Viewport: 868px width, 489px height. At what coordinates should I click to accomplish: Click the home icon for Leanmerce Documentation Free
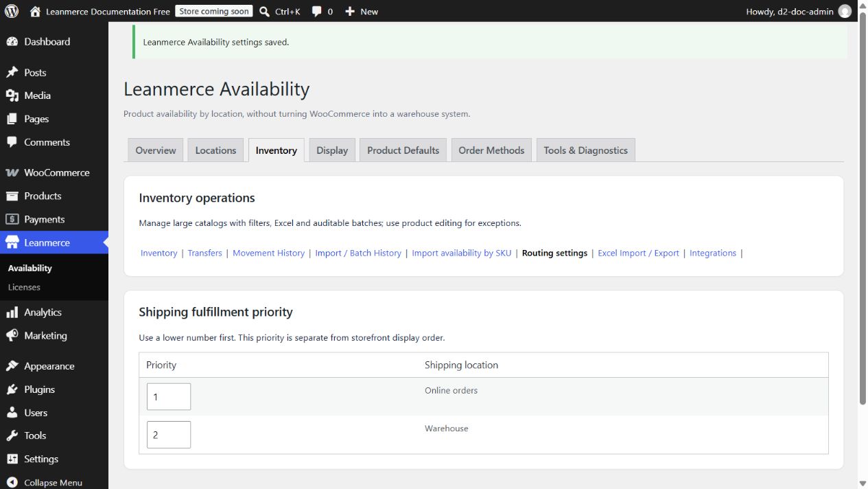coord(36,11)
